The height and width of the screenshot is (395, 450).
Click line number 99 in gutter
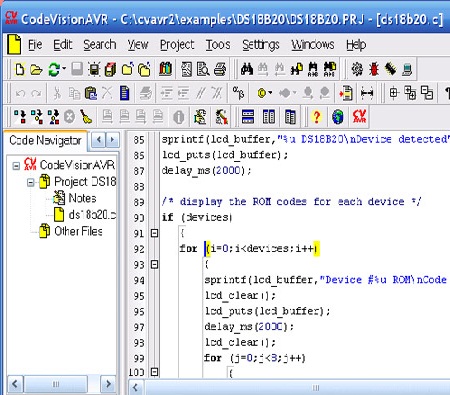tap(139, 358)
